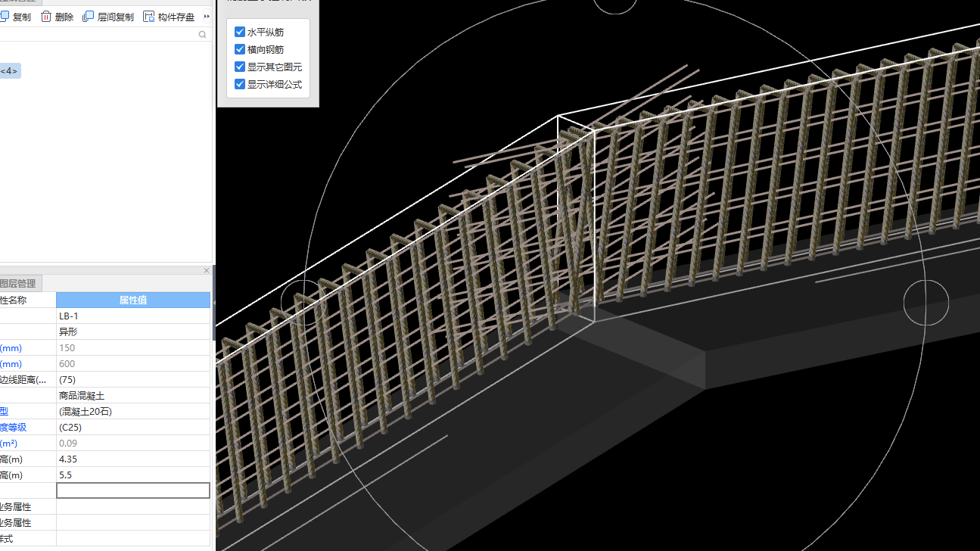Click the 商品混凝土 value cell

[x=133, y=396]
